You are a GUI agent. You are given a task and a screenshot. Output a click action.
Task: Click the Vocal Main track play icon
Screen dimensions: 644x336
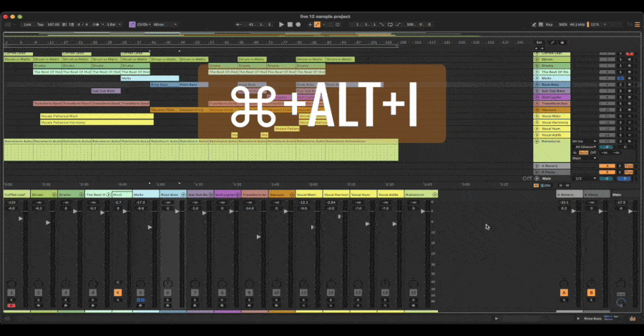point(537,116)
